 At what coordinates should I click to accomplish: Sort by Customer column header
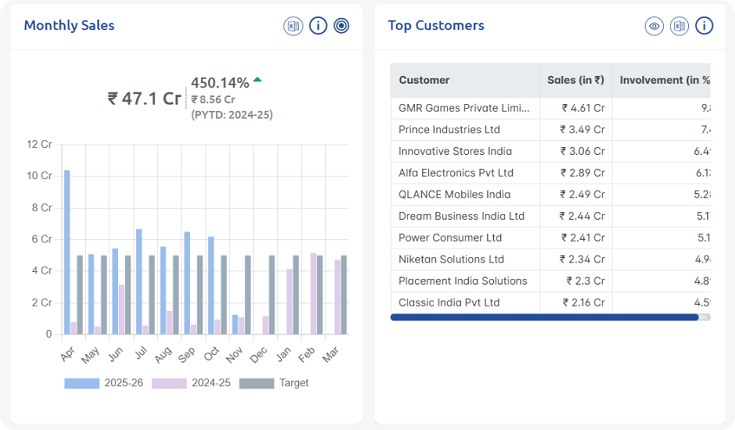coord(424,80)
